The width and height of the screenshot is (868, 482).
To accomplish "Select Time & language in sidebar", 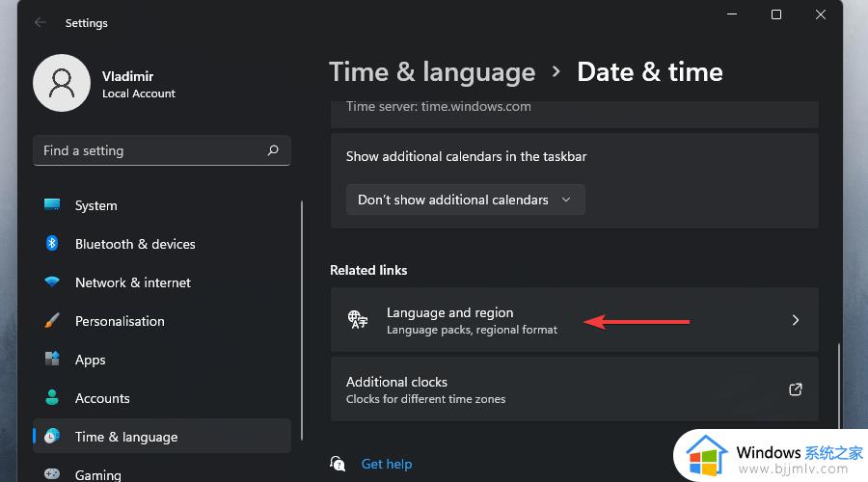I will click(162, 436).
